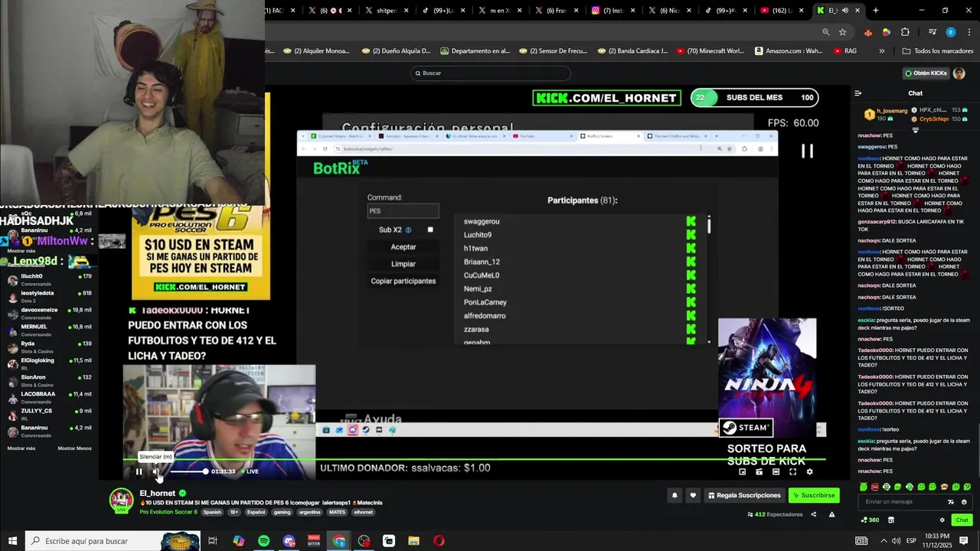Viewport: 980px width, 551px height.
Task: Open Spotify from taskbar
Action: (263, 541)
